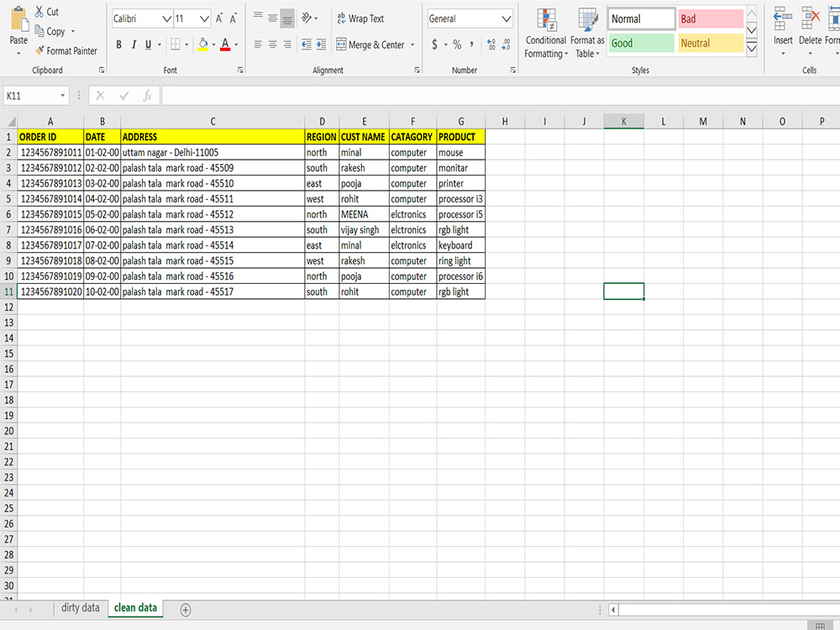Image resolution: width=840 pixels, height=630 pixels.
Task: Click the Decrease Indent icon
Action: click(x=307, y=44)
